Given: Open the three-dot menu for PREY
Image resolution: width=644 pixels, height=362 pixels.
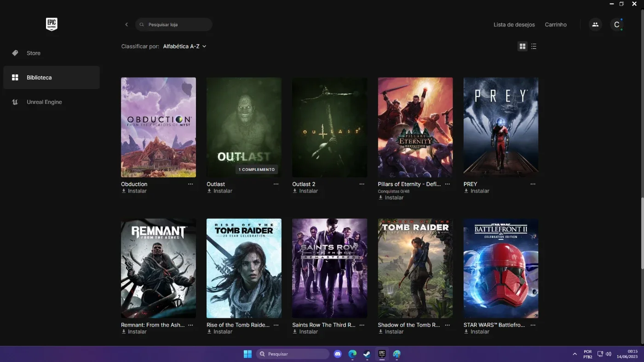Looking at the screenshot, I should click(x=533, y=184).
